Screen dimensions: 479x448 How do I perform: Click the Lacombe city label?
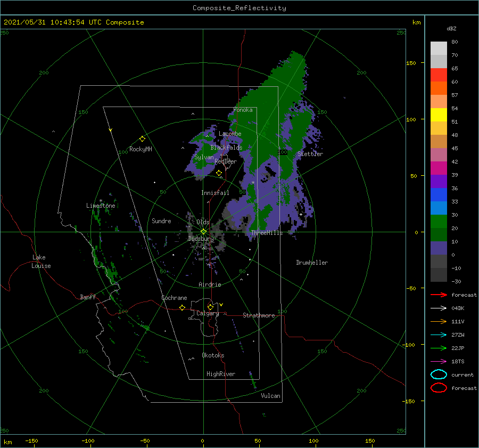pyautogui.click(x=230, y=134)
